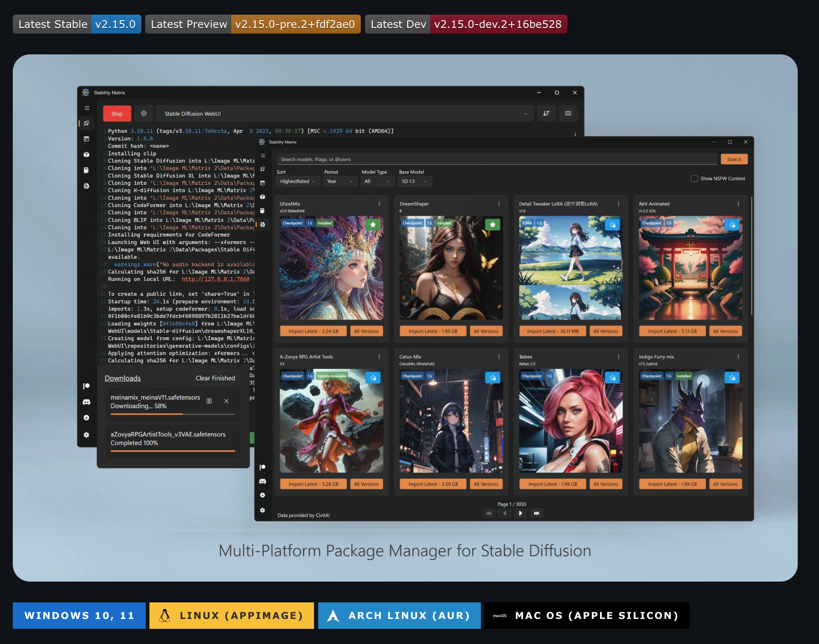Go to next page in pagination
819x644 pixels.
click(521, 513)
